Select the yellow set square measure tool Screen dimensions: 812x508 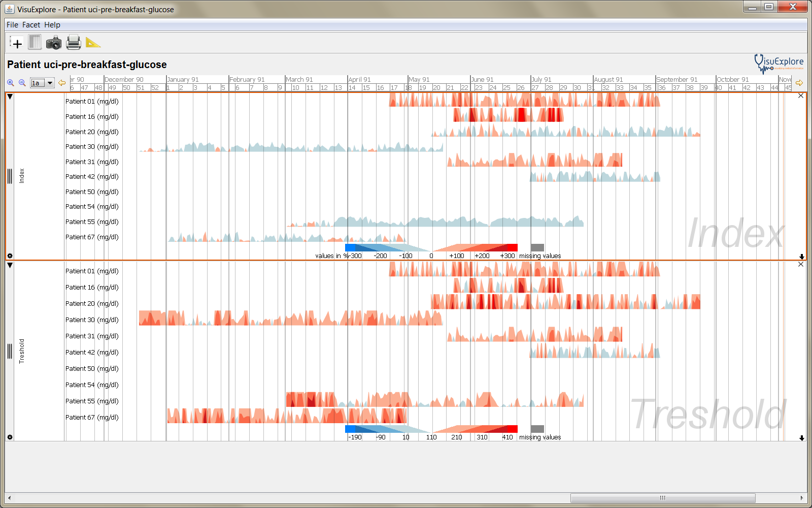click(x=93, y=43)
